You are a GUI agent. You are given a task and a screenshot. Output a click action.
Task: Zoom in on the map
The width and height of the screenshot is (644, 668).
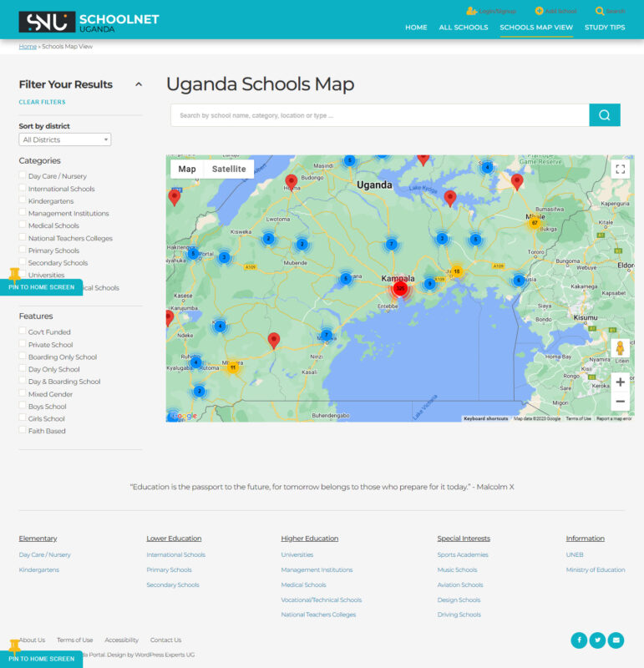pyautogui.click(x=620, y=382)
